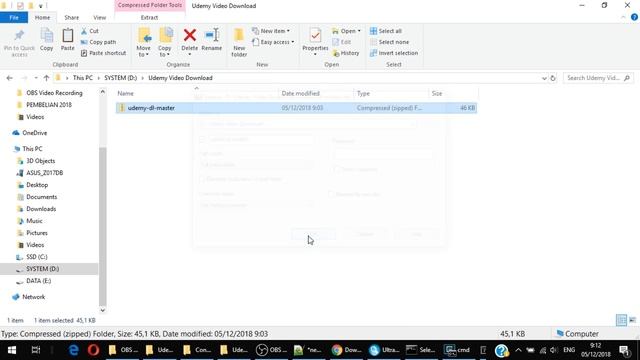This screenshot has width=640, height=360.
Task: Click the Compressed Folder Tools tab header
Action: coord(150,5)
